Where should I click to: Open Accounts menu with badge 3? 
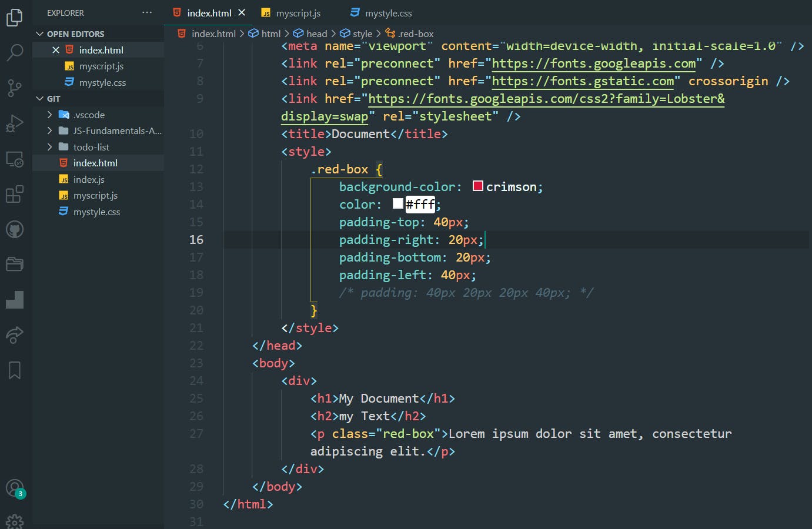pos(15,488)
